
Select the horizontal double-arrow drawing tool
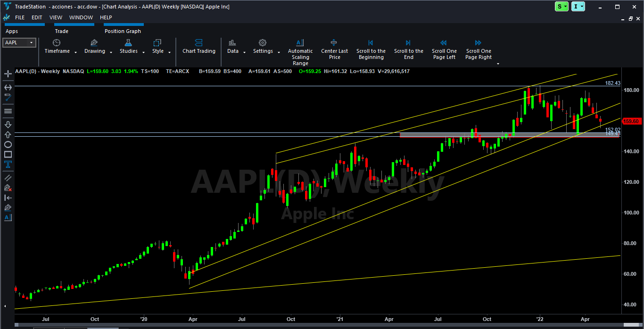8,87
